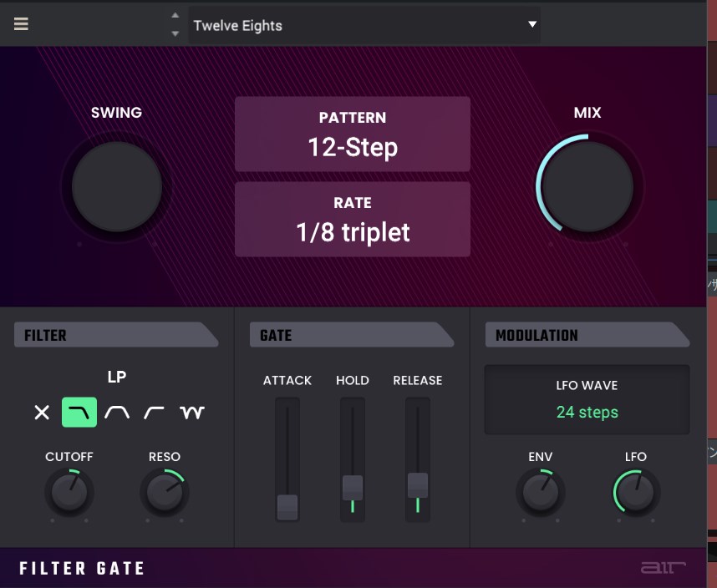Click the Mix knob

click(x=587, y=185)
